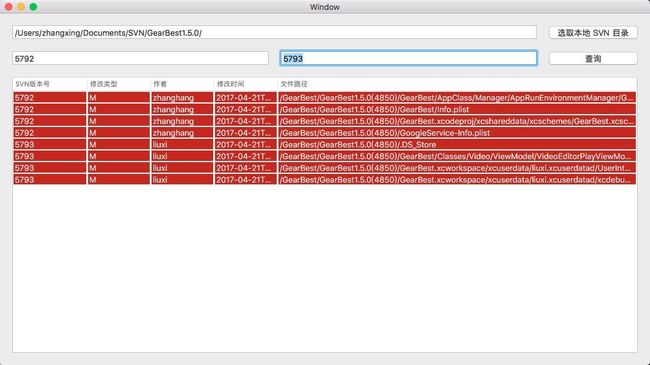Close the window with red button
The image size is (650, 365).
(x=9, y=7)
